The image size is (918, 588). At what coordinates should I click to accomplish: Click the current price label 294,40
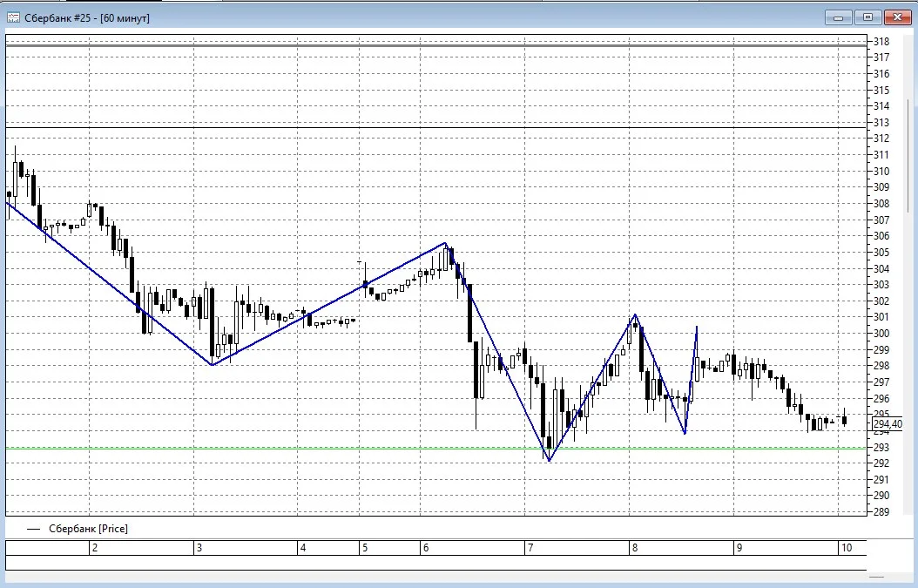click(x=888, y=423)
